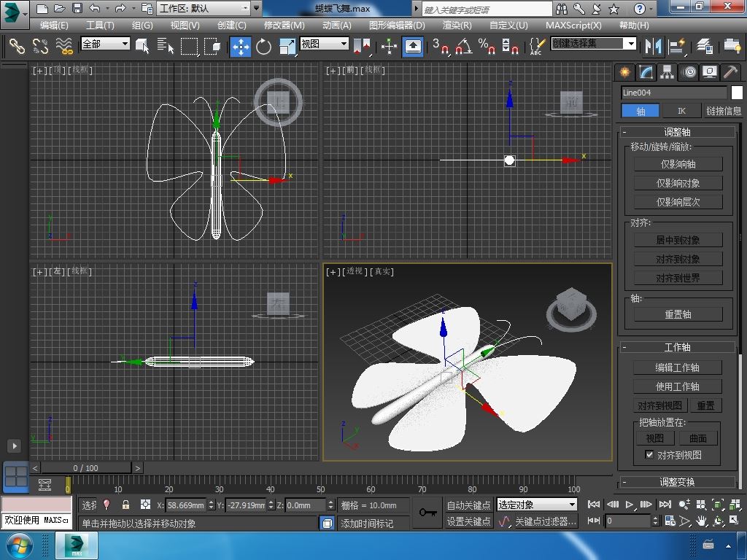Click the Line004 object name field
The image size is (747, 560).
point(674,93)
